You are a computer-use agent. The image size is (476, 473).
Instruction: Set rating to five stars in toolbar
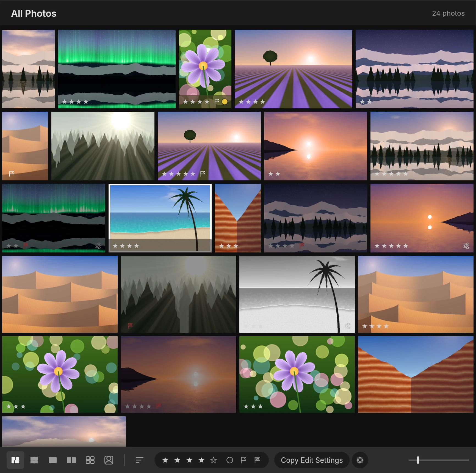214,460
